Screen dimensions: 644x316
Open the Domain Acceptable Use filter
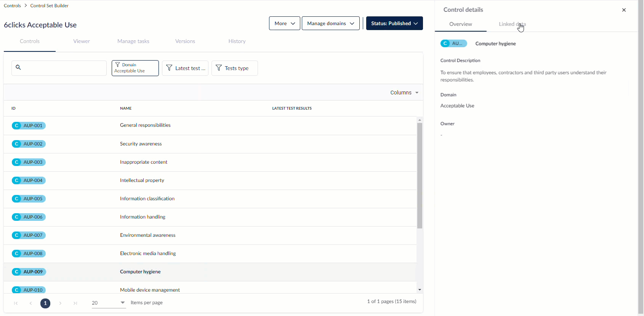click(x=135, y=68)
